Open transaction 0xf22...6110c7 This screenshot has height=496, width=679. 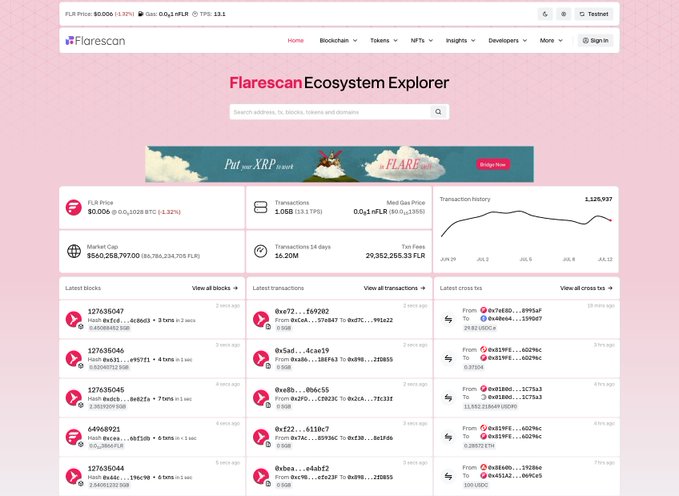(x=302, y=429)
